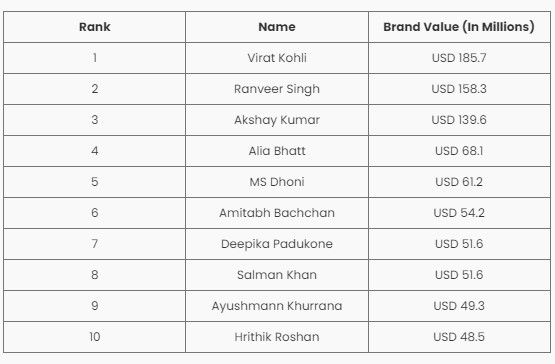Click the Rank column header
Screen dimensions: 555x364
pos(95,27)
